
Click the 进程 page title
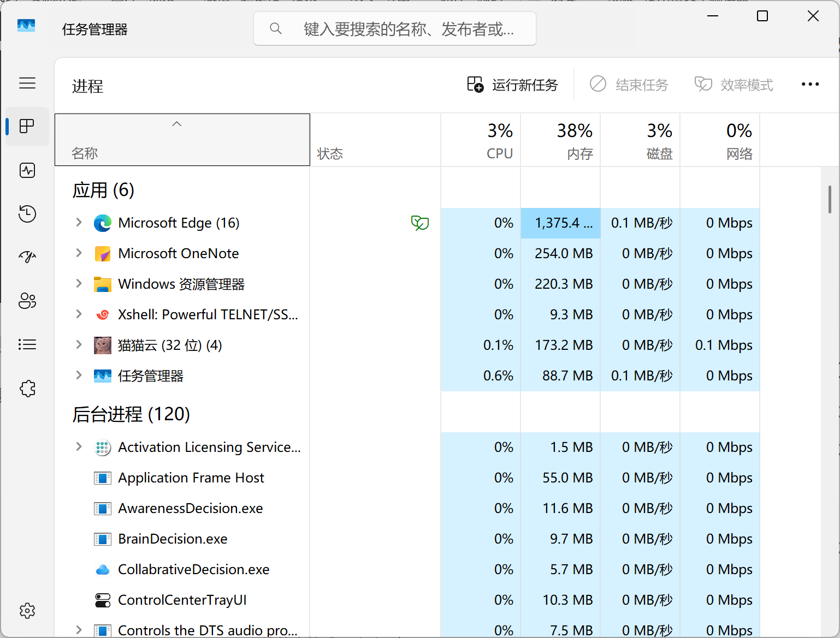[87, 86]
